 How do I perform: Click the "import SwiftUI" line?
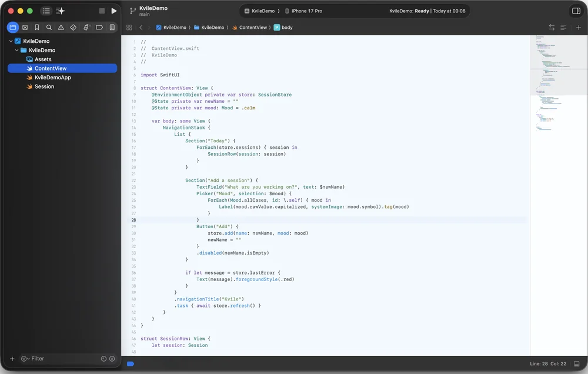(160, 75)
